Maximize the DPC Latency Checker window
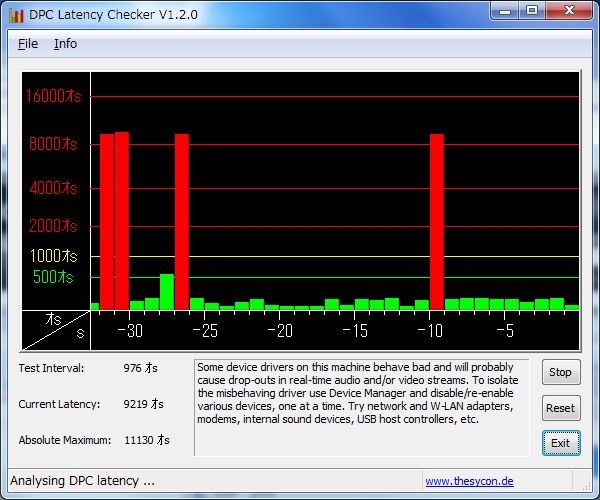 tap(532, 11)
